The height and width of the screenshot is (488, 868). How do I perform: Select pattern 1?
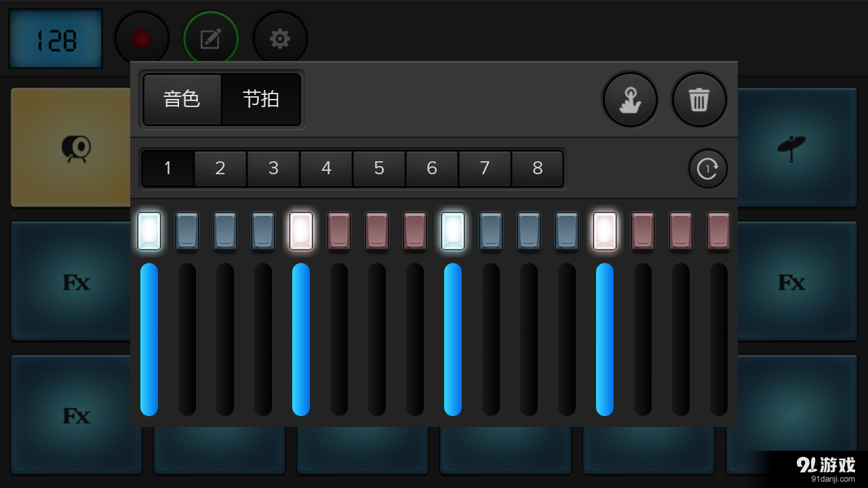click(167, 168)
